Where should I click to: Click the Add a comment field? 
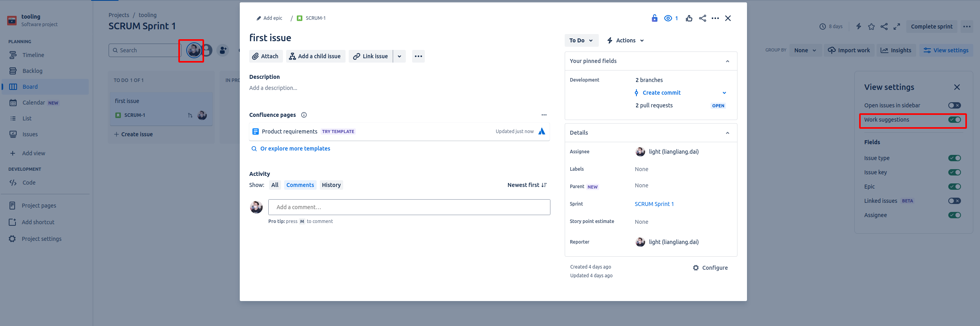tap(409, 207)
